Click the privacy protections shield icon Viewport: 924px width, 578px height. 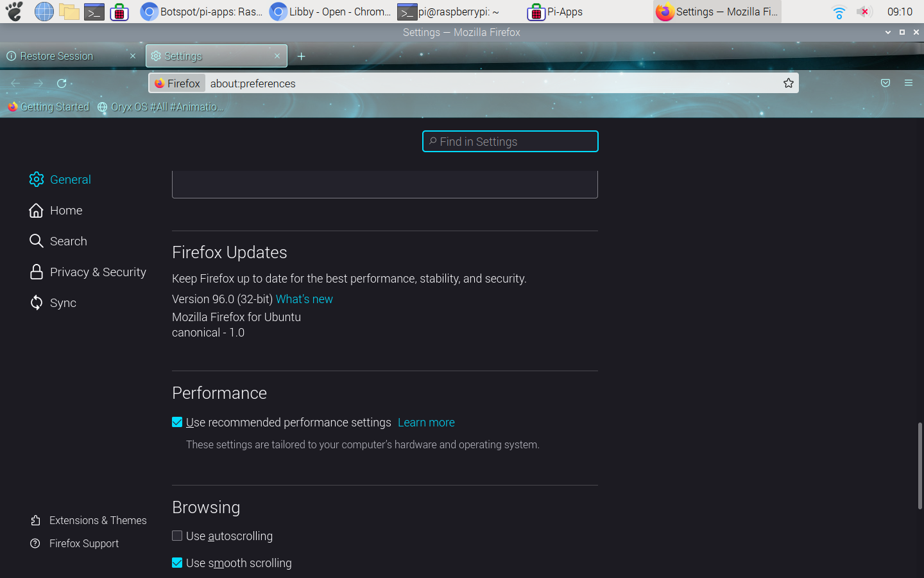(x=886, y=83)
